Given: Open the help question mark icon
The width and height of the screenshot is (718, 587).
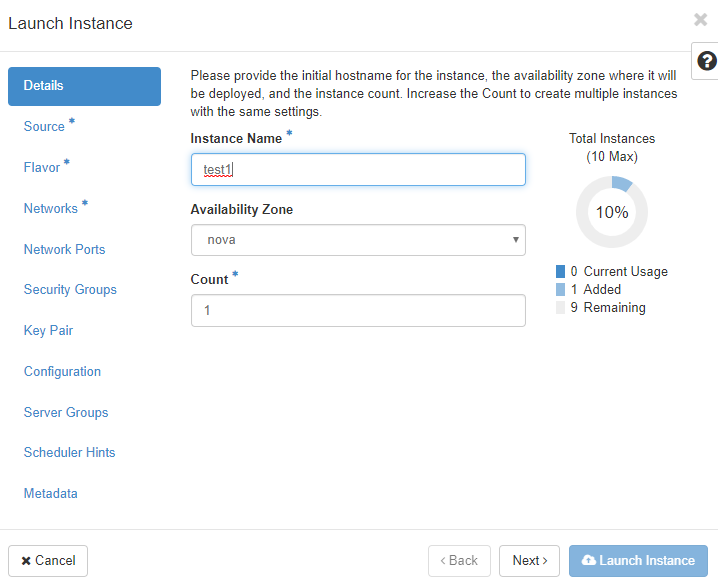Looking at the screenshot, I should (x=707, y=61).
